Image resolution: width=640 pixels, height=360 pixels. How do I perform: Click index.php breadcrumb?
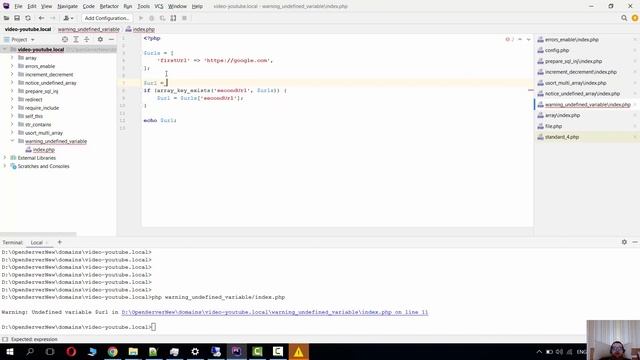[140, 29]
